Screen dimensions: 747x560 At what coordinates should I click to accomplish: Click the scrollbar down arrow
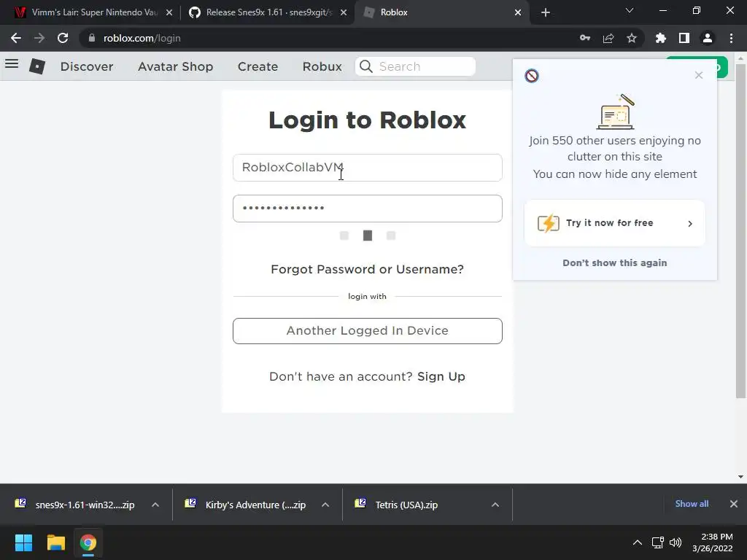[740, 477]
